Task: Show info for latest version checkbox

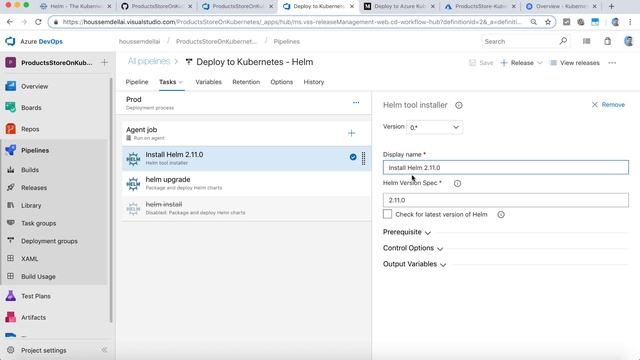Action: click(x=501, y=214)
